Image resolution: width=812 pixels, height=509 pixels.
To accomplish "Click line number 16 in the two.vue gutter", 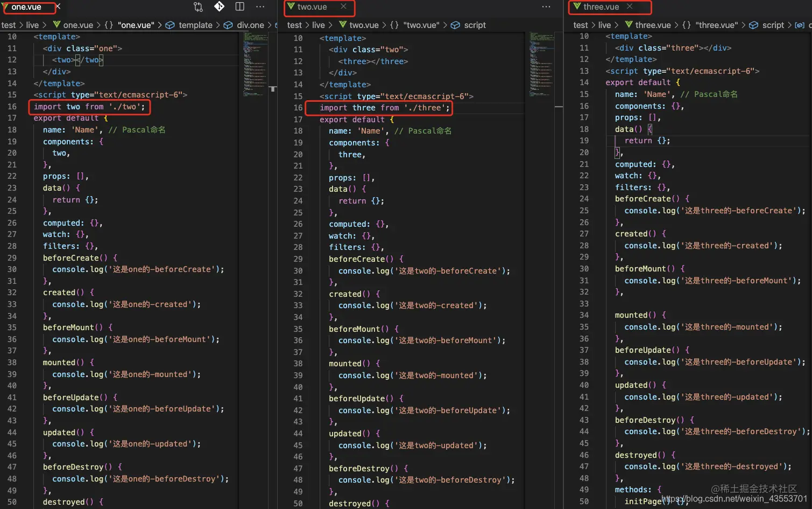I will 298,108.
